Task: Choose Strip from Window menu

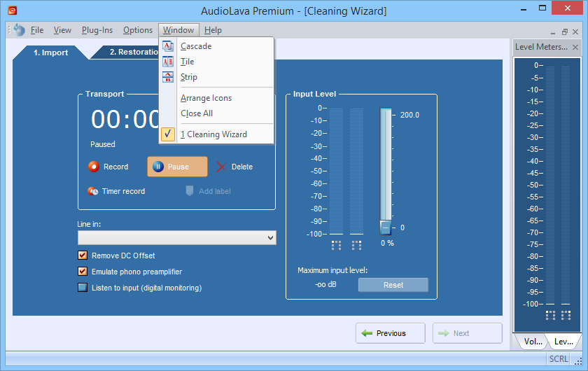Action: click(217, 77)
